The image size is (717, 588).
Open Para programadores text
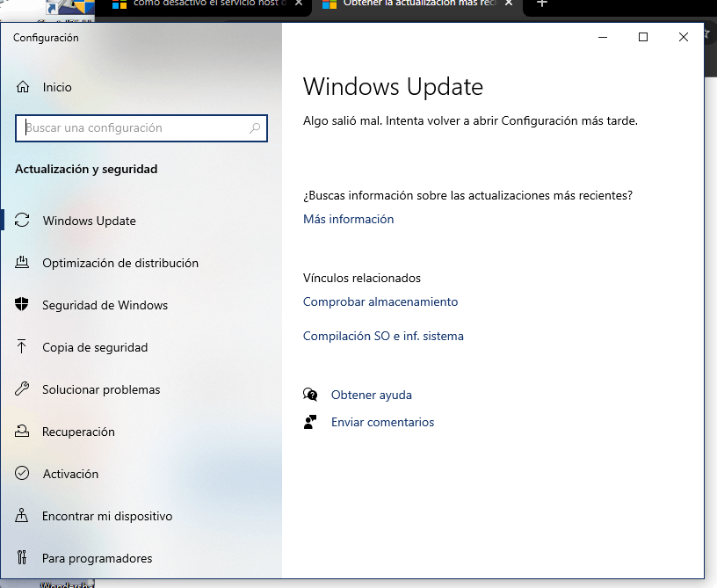(97, 558)
